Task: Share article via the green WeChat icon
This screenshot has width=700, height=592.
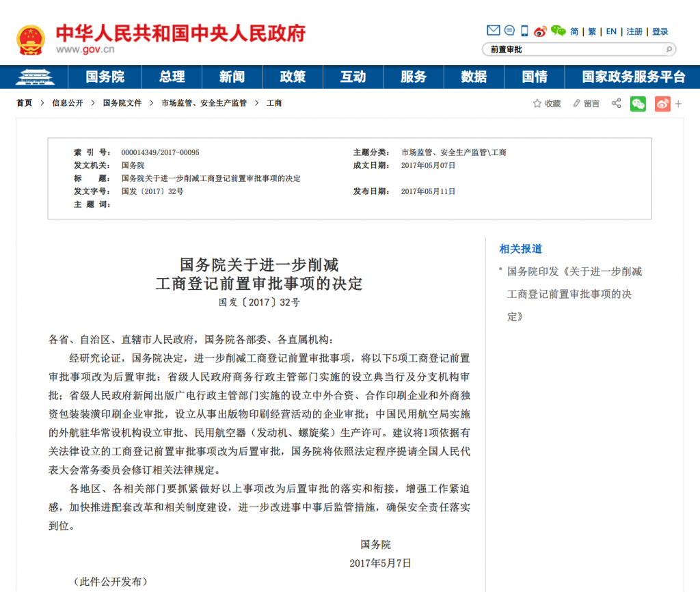Action: (x=638, y=103)
